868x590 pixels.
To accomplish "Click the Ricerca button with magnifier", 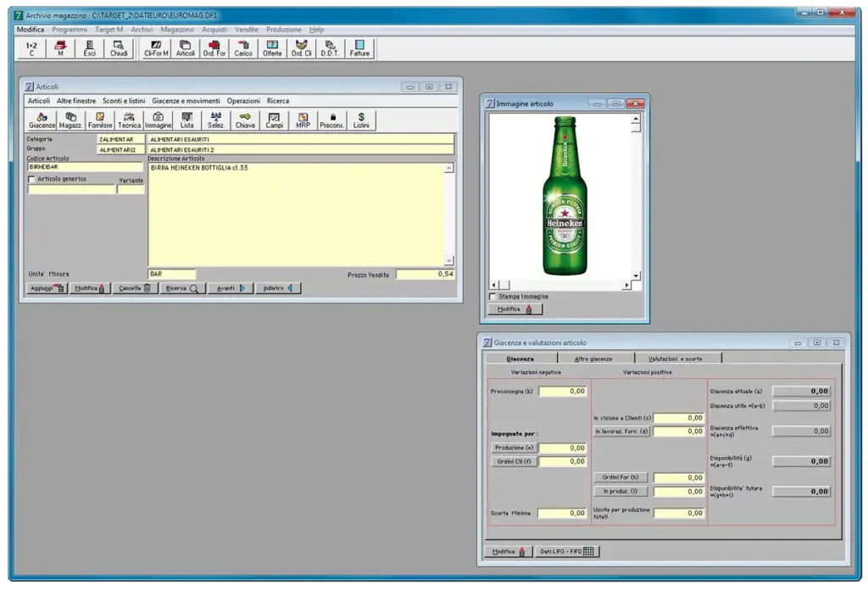I will pos(182,288).
